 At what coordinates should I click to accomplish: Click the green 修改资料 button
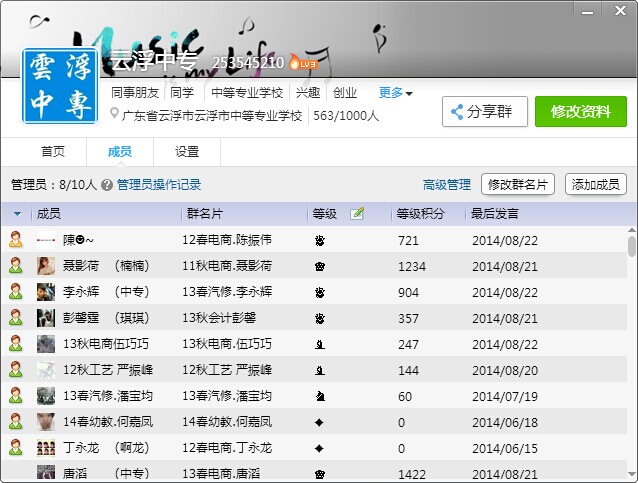coord(581,111)
